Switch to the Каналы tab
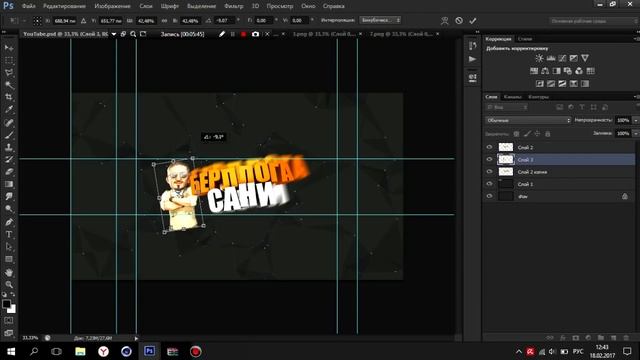The width and height of the screenshot is (640, 360). [x=513, y=97]
